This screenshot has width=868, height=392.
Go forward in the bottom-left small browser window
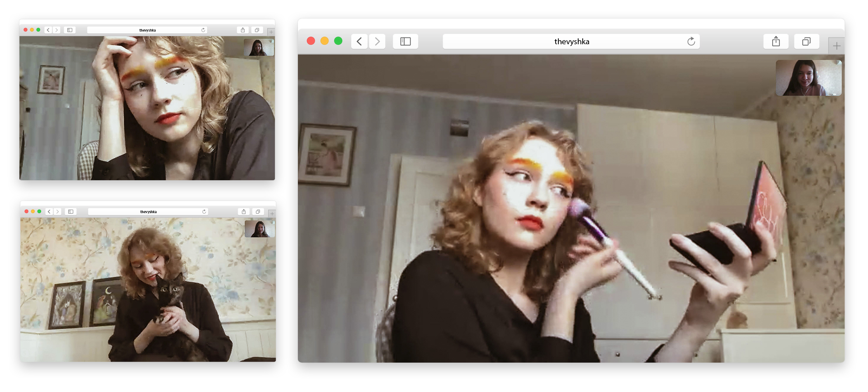point(57,212)
